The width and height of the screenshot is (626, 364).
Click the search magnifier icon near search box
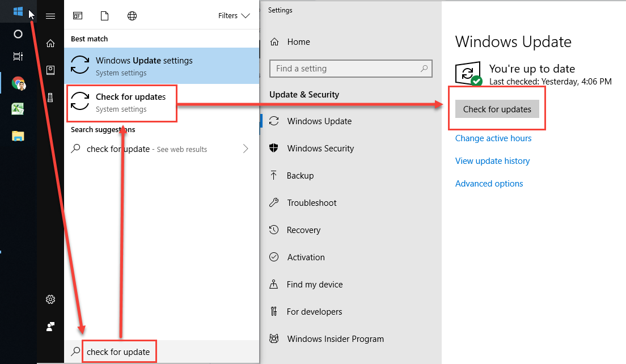click(75, 351)
